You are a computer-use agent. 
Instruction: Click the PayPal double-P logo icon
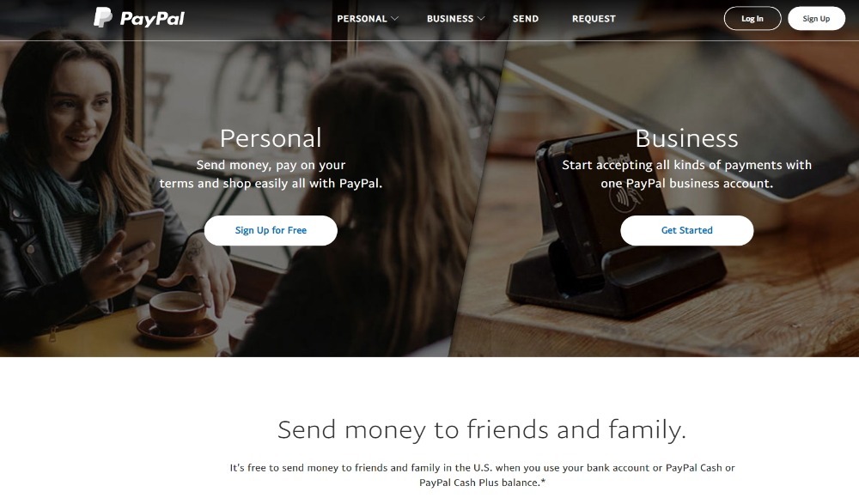(102, 17)
